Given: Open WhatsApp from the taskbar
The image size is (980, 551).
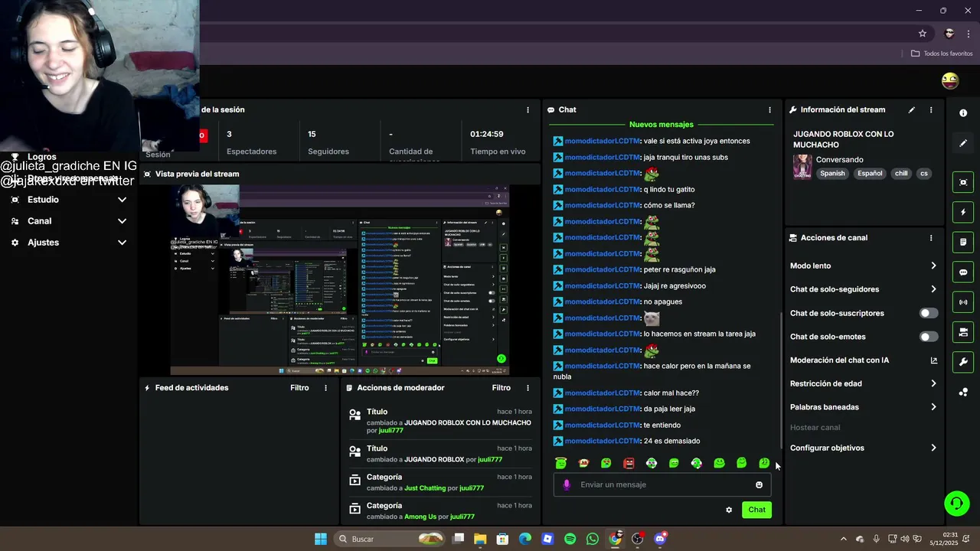Looking at the screenshot, I should coord(592,539).
